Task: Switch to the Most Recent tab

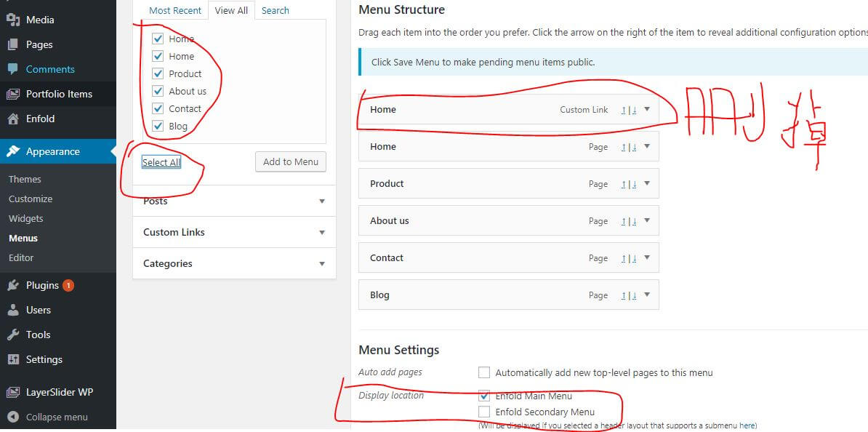Action: (x=175, y=10)
